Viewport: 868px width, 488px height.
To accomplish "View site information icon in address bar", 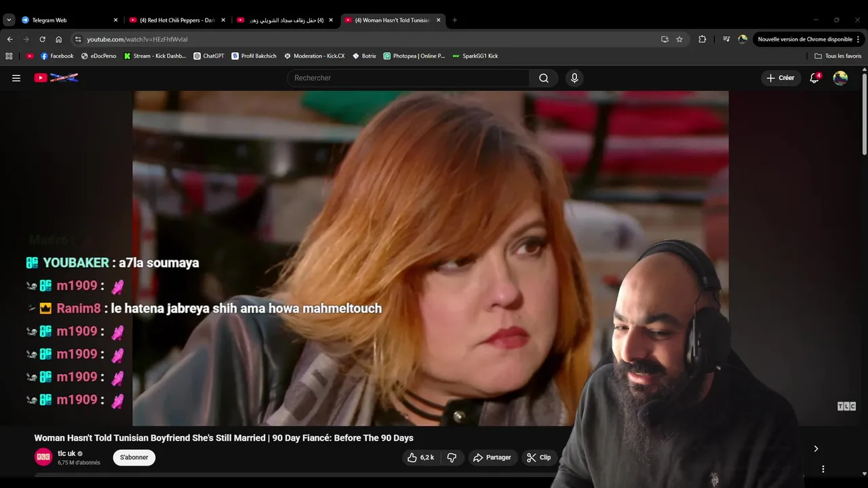I will (78, 39).
